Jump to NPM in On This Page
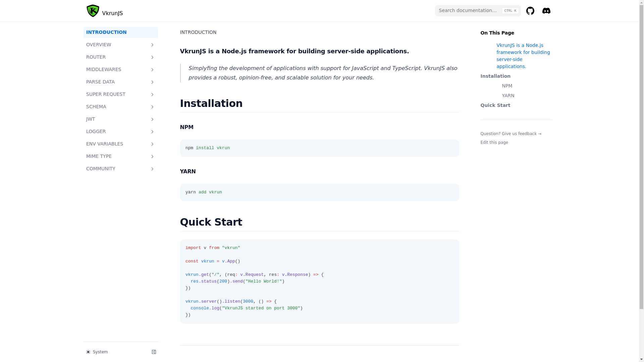 coord(507,86)
